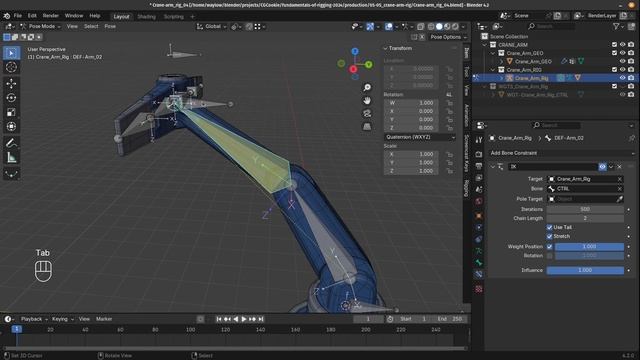Toggle the Use Tail checkbox
Image resolution: width=640 pixels, height=360 pixels.
point(549,227)
